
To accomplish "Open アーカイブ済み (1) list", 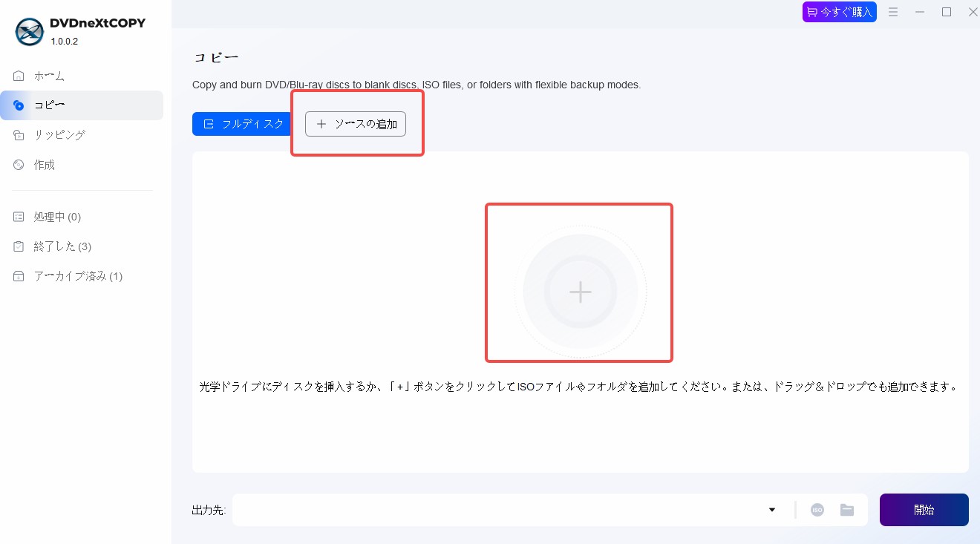I will coord(82,276).
